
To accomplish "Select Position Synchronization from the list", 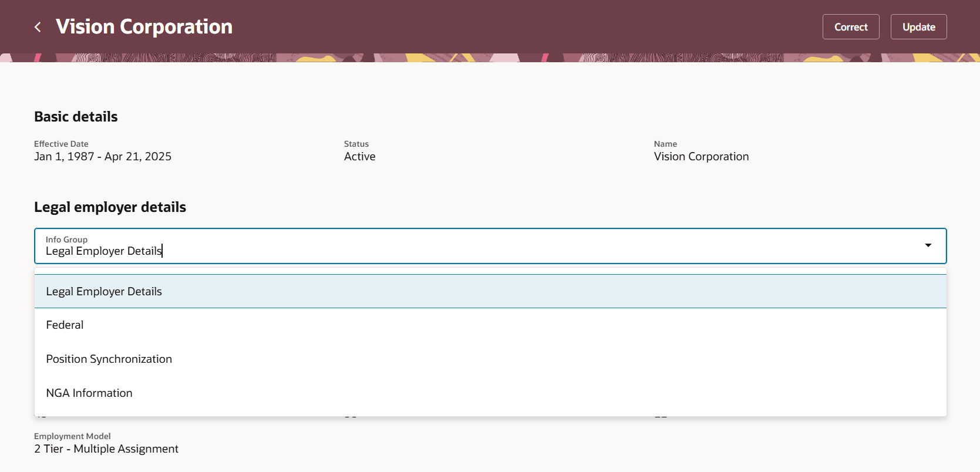I will point(490,359).
